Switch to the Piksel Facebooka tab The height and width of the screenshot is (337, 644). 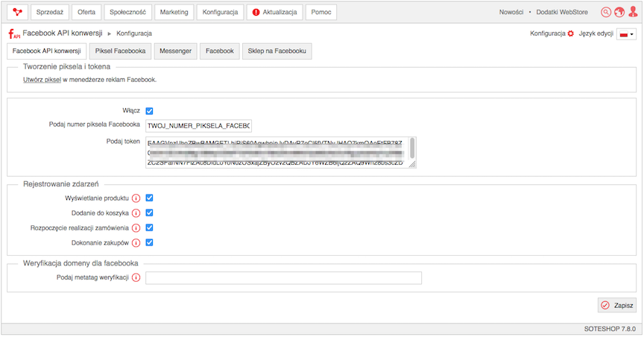click(120, 51)
